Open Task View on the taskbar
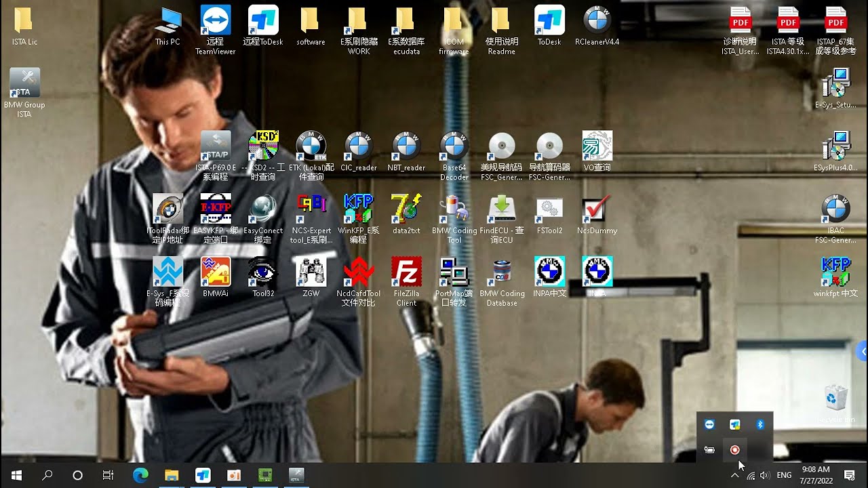The width and height of the screenshot is (868, 488). (108, 475)
